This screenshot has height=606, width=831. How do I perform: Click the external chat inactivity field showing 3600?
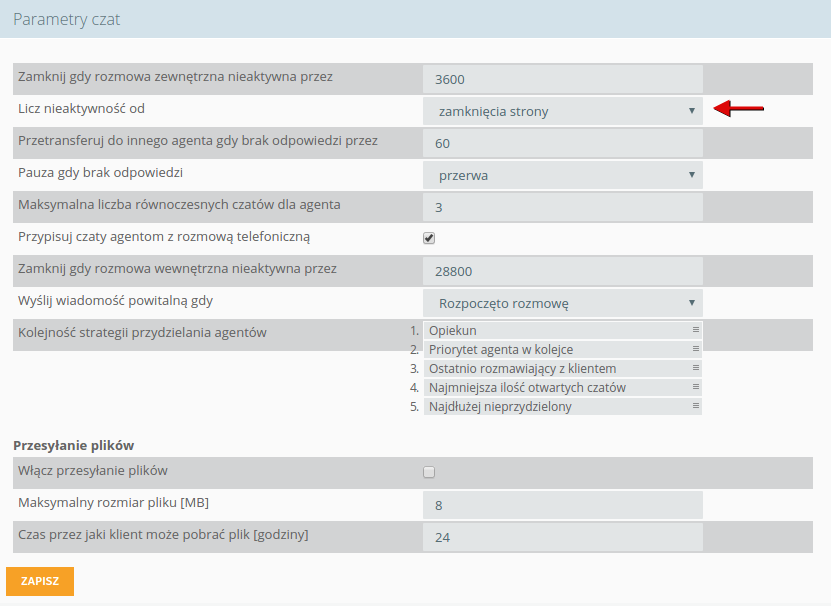[562, 79]
